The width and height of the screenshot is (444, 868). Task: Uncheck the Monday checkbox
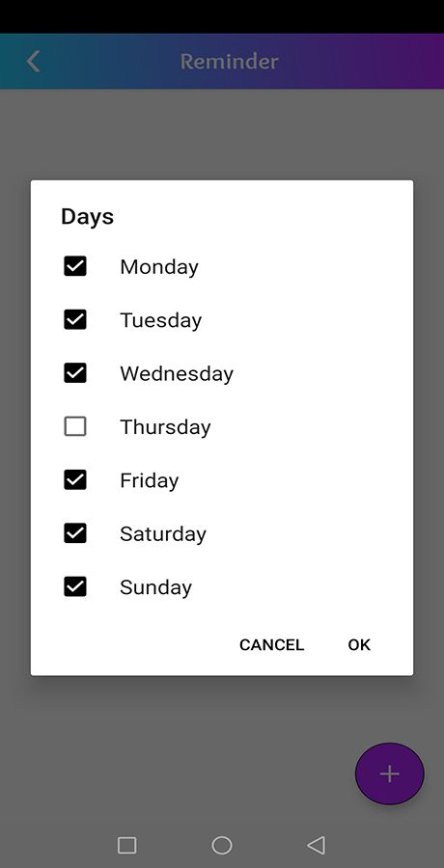point(75,266)
